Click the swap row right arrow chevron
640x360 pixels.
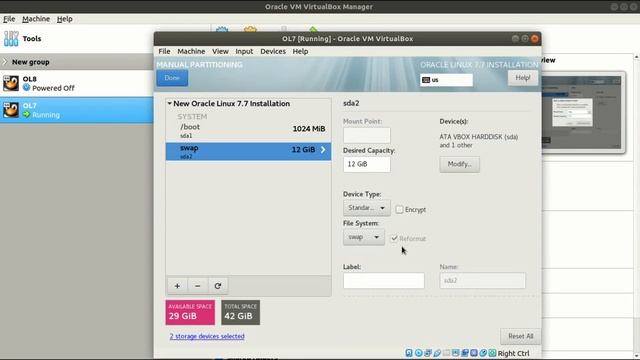click(x=323, y=150)
